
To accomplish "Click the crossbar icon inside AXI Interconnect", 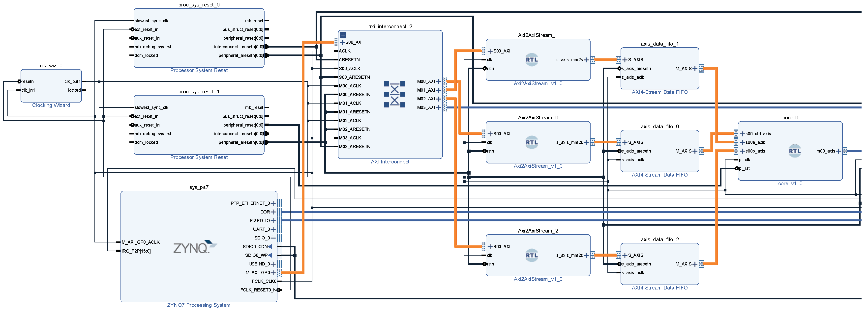I will pyautogui.click(x=394, y=94).
